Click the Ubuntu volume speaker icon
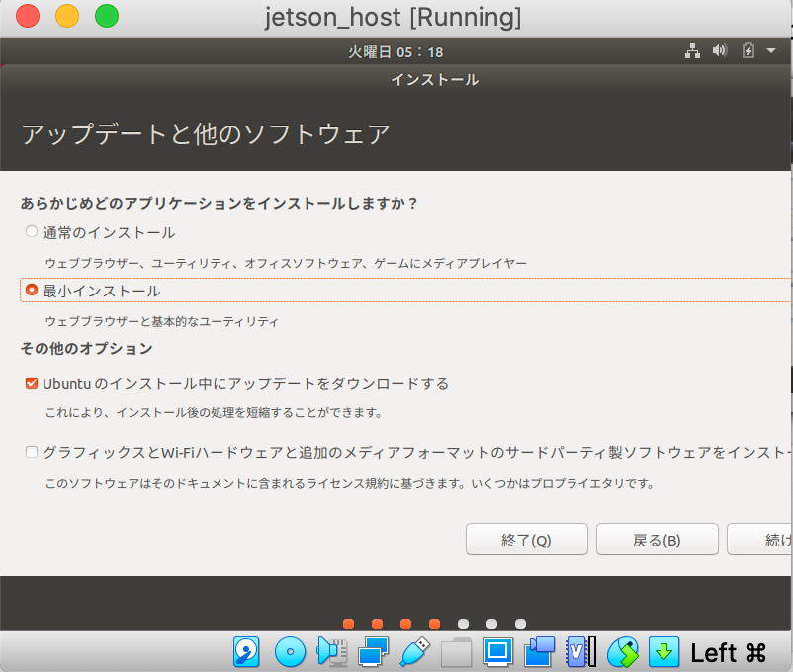Viewport: 793px width, 672px height. pos(719,50)
